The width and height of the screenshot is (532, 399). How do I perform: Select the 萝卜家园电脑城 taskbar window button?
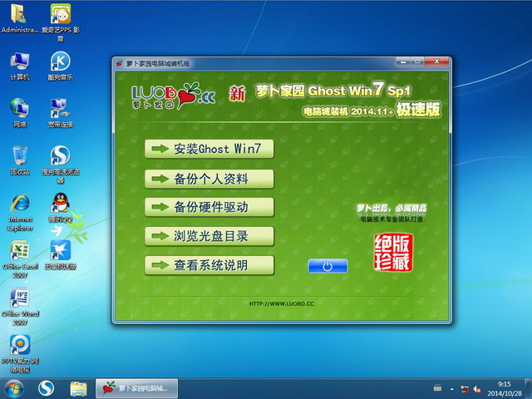[136, 388]
